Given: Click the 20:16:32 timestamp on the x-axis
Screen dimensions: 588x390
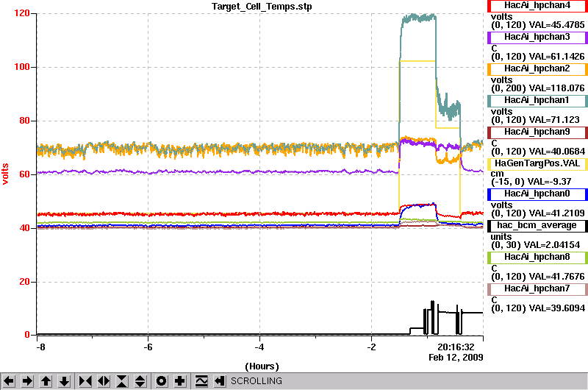Looking at the screenshot, I should [456, 347].
